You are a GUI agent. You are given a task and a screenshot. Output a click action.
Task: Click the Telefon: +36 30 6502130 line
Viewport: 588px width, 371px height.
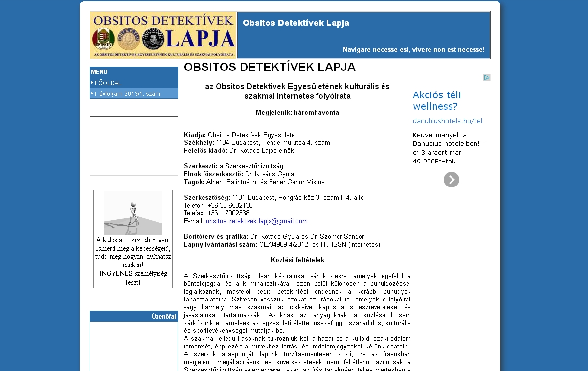[218, 206]
